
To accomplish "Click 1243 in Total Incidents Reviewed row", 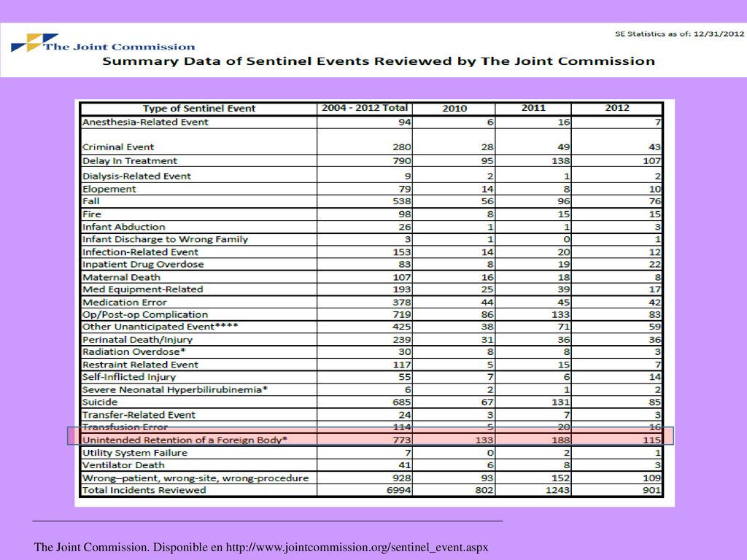I will [x=557, y=490].
